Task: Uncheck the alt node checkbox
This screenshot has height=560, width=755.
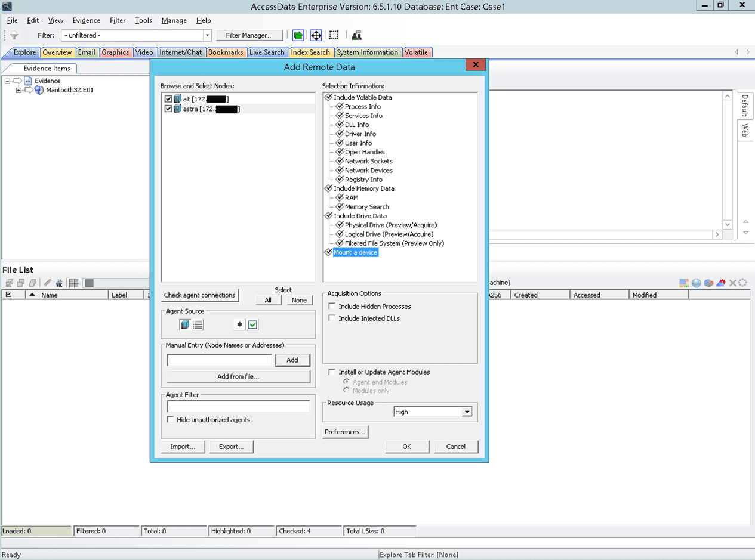Action: [x=168, y=99]
